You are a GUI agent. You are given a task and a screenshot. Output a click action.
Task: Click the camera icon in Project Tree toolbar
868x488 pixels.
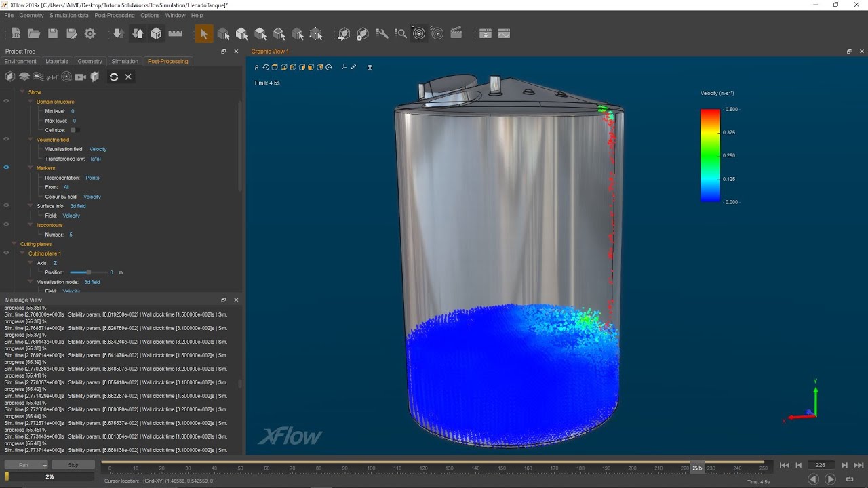80,77
